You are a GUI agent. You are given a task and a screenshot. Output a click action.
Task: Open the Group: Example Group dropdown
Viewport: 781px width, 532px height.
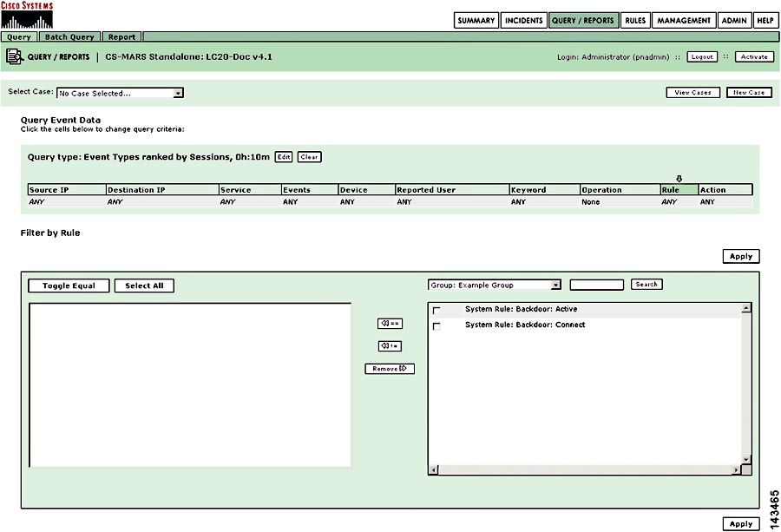tap(495, 285)
